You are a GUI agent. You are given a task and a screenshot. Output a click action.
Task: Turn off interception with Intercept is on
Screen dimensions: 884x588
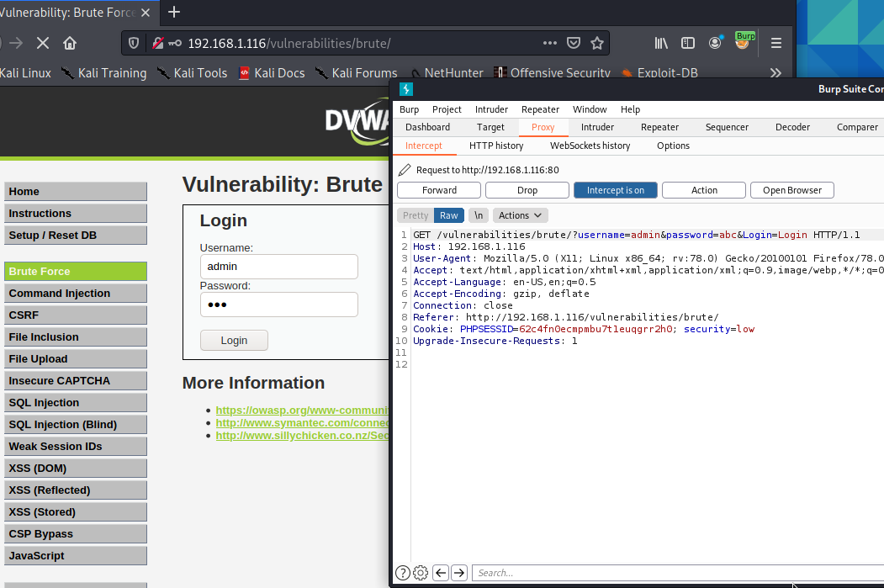pyautogui.click(x=615, y=189)
